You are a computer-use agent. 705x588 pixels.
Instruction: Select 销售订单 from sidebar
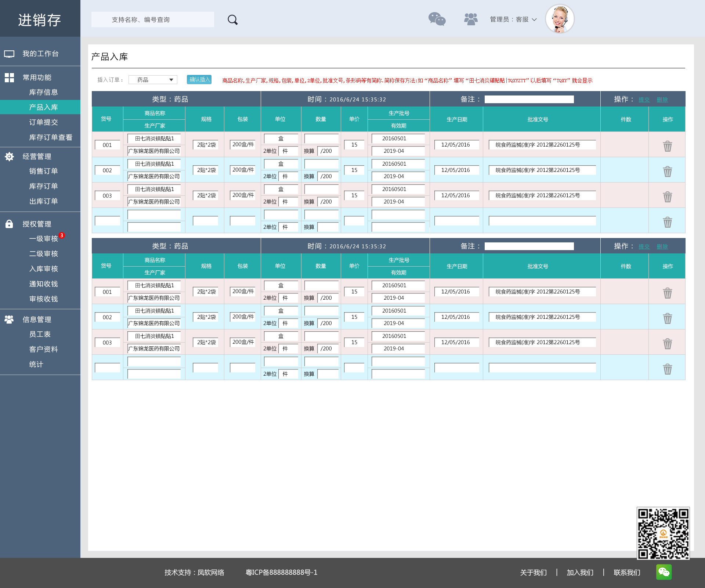[43, 171]
